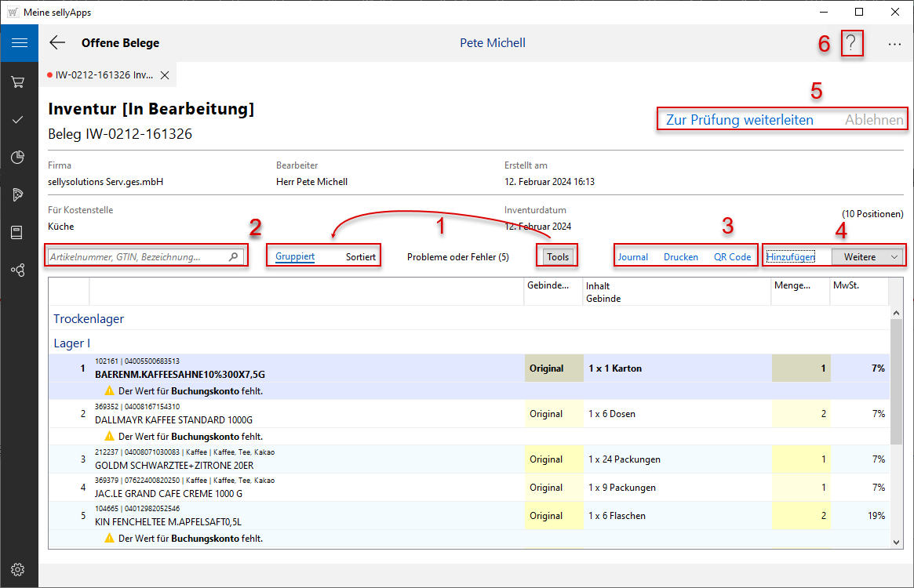Expand the Weitere dropdown
Viewport: 914px width, 588px height.
tap(868, 256)
